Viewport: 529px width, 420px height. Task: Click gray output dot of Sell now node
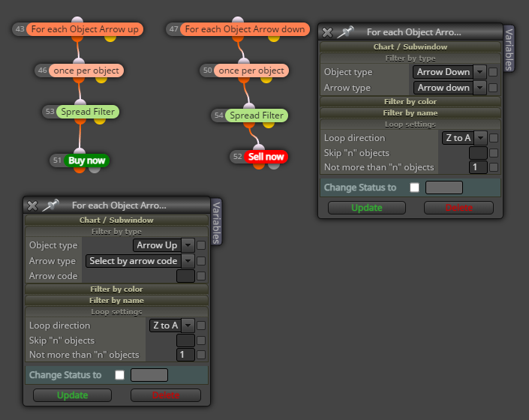[274, 165]
